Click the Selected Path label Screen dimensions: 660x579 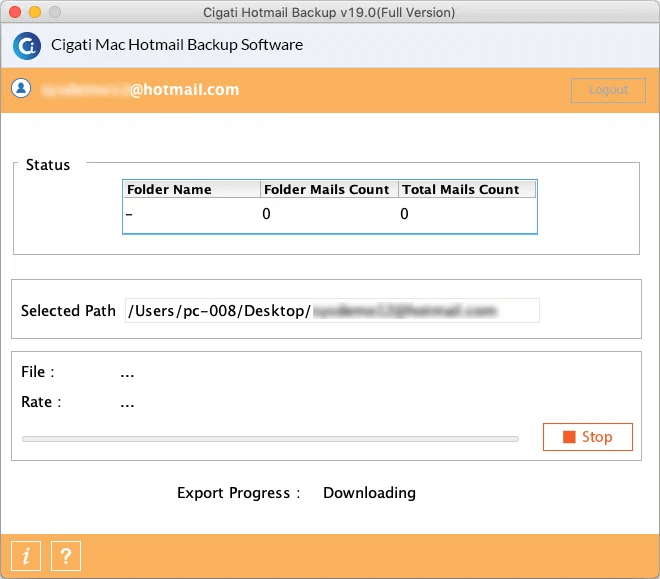coord(68,311)
